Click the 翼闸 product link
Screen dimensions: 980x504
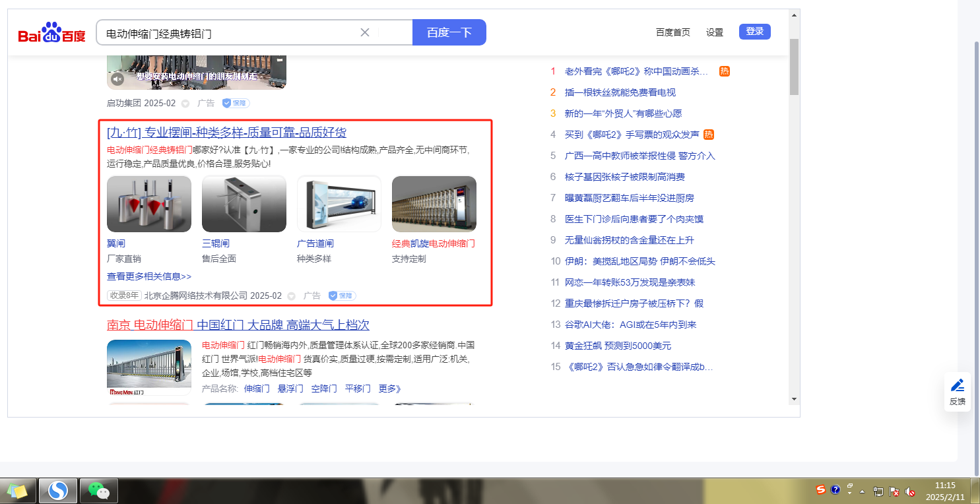pos(116,243)
